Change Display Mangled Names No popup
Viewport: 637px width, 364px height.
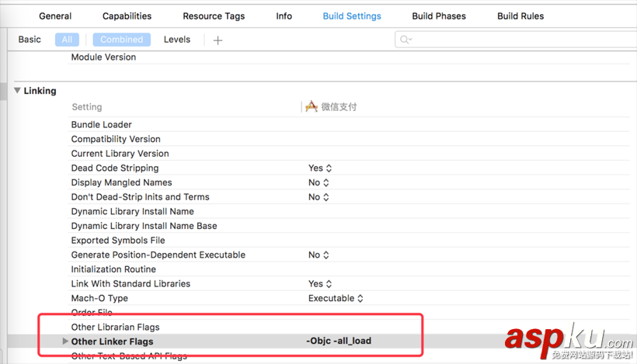tap(318, 182)
